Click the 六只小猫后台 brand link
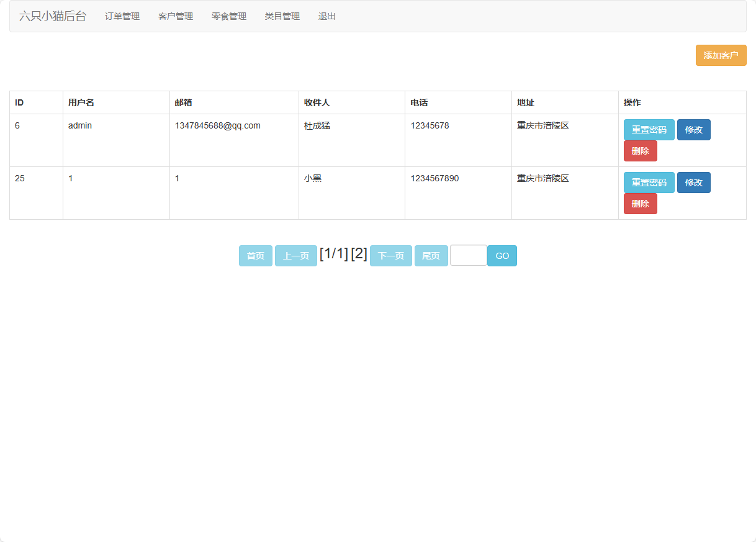Viewport: 756px width, 542px height. pyautogui.click(x=53, y=16)
